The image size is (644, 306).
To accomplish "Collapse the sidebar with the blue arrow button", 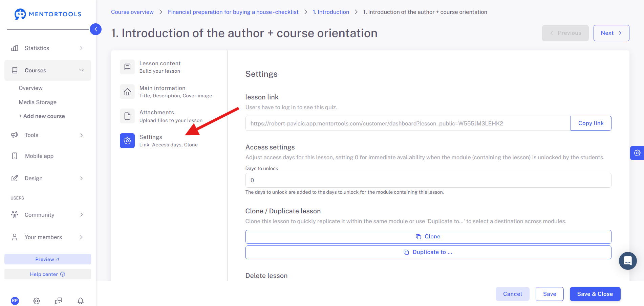I will [95, 29].
